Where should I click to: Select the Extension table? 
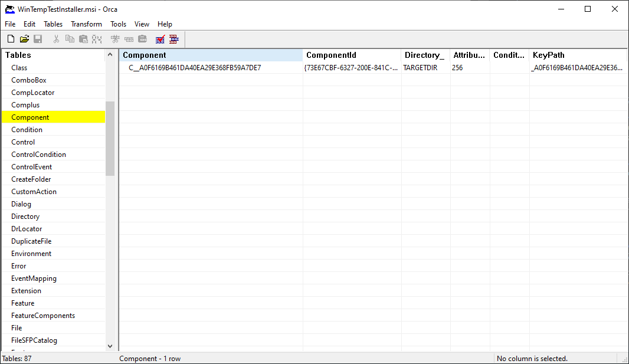pos(53,291)
